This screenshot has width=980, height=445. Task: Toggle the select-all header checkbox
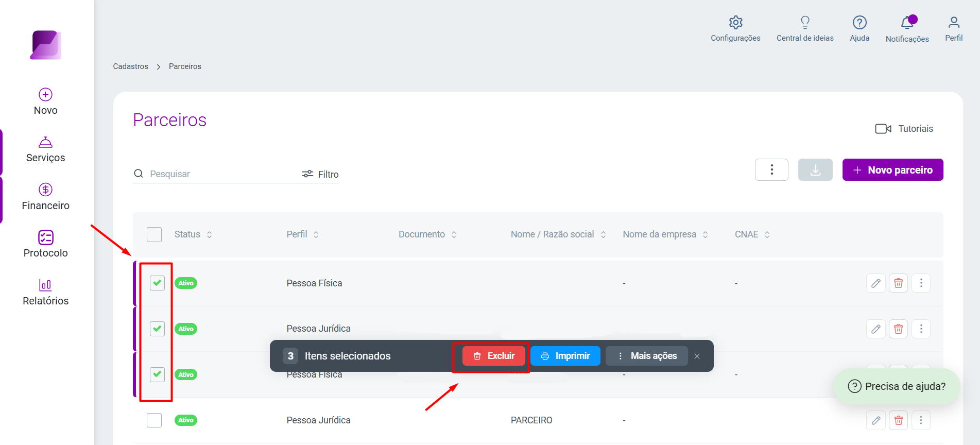pyautogui.click(x=154, y=234)
